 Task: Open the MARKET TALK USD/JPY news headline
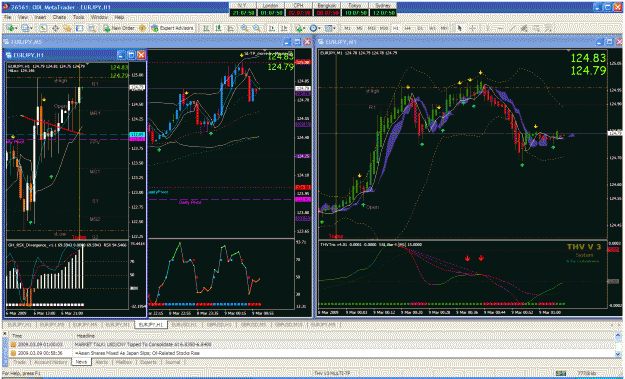[143, 344]
